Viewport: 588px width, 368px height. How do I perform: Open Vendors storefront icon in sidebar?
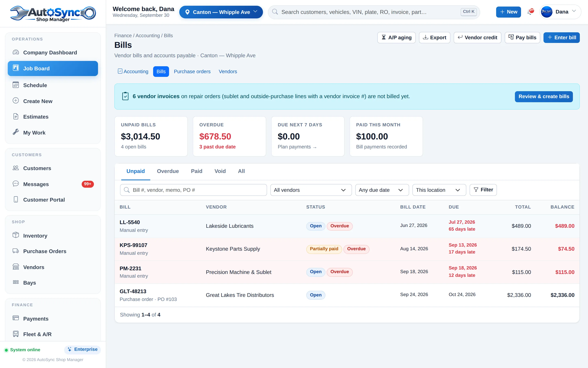coord(16,267)
